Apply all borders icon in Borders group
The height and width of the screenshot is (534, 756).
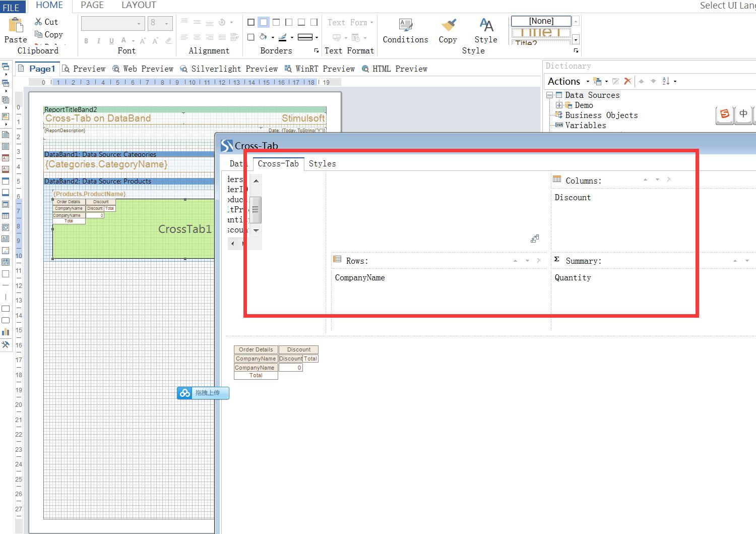[x=251, y=22]
